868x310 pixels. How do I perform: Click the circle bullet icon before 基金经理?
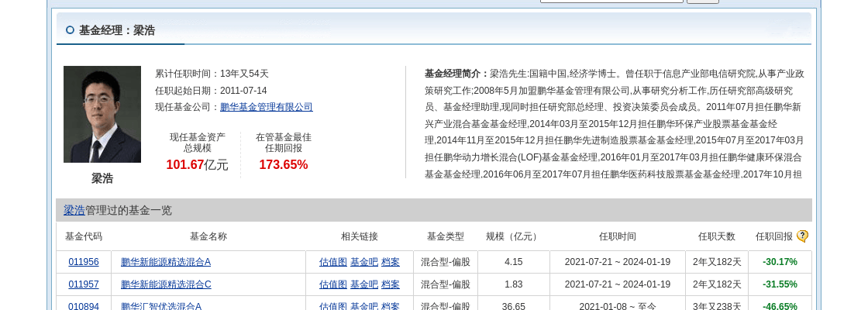[70, 30]
